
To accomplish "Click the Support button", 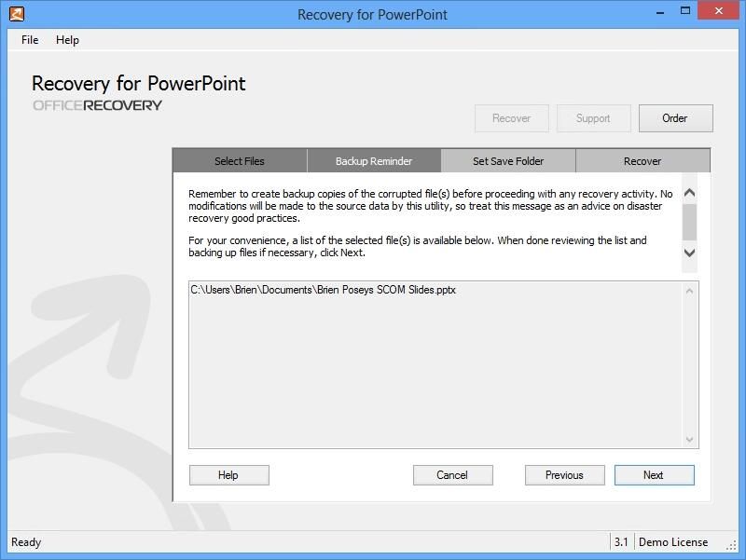I will pyautogui.click(x=593, y=117).
